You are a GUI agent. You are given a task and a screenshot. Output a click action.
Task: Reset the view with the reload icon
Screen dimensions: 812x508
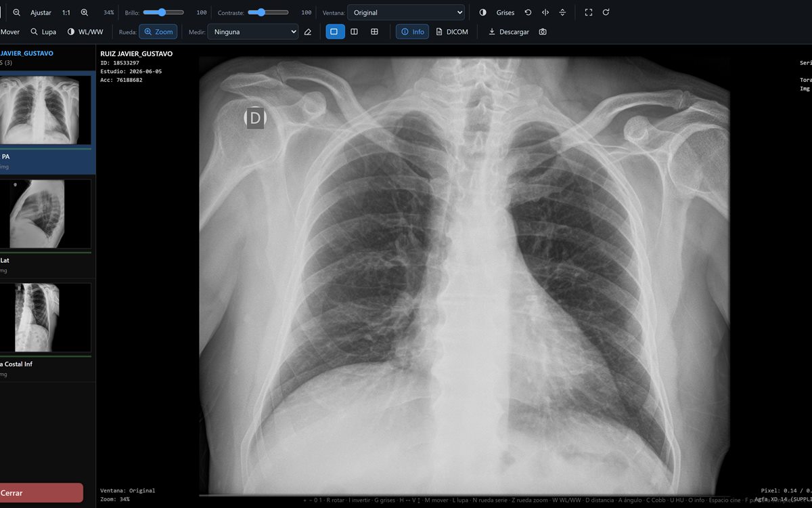click(x=606, y=12)
